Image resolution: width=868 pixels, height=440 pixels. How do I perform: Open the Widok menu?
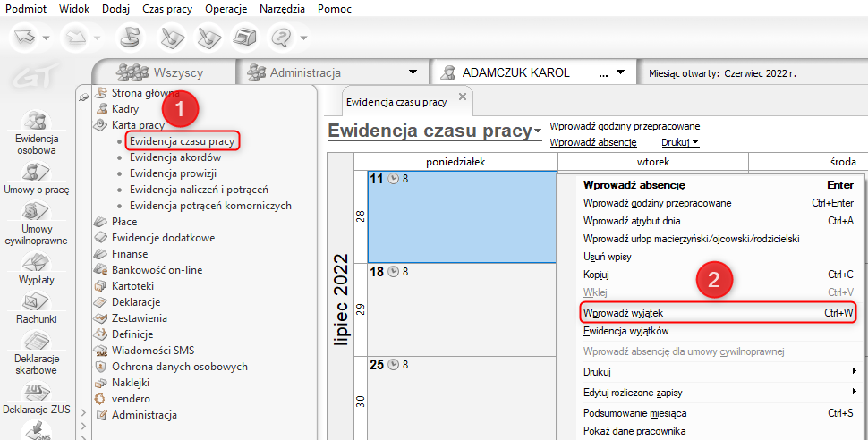click(74, 9)
